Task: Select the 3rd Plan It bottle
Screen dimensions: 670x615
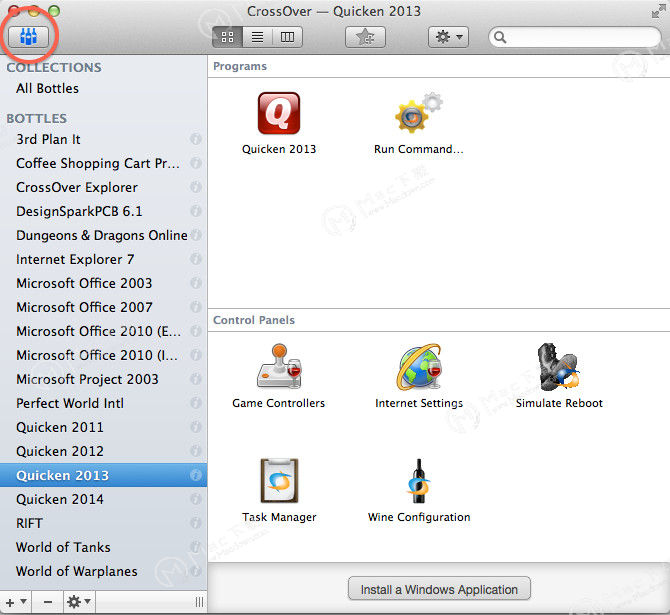Action: click(x=103, y=139)
